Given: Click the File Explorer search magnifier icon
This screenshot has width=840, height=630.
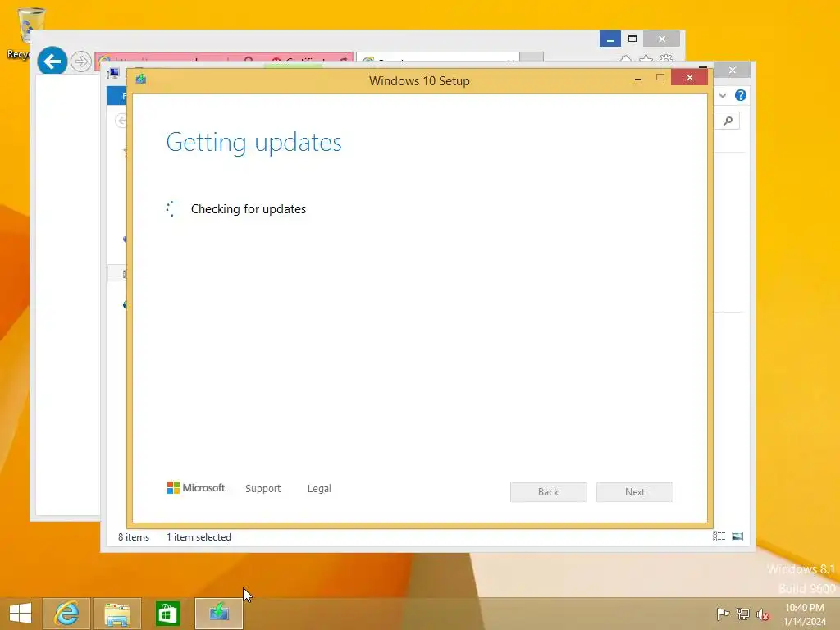Looking at the screenshot, I should (x=728, y=121).
